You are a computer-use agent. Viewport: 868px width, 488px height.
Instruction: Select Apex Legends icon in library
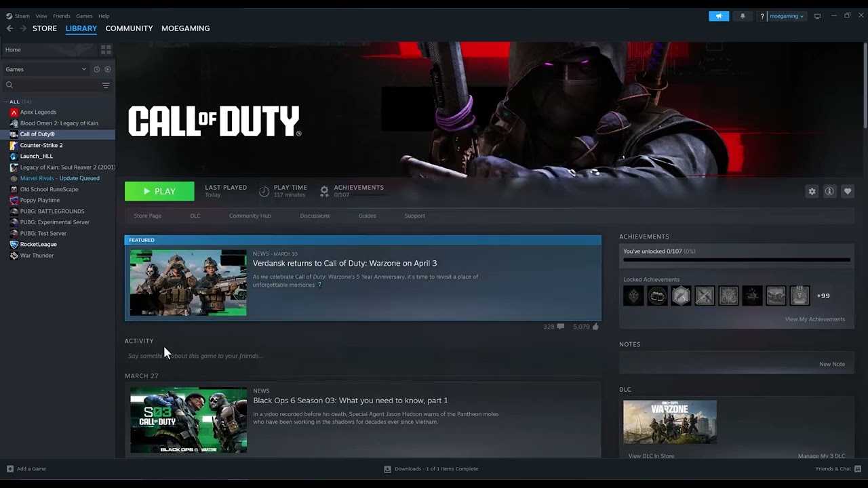click(14, 113)
